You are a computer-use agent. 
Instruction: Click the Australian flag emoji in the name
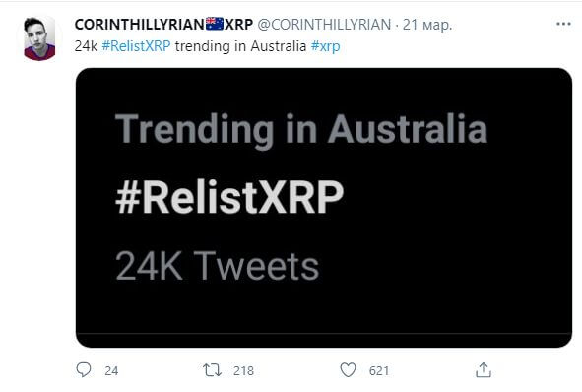coord(215,24)
